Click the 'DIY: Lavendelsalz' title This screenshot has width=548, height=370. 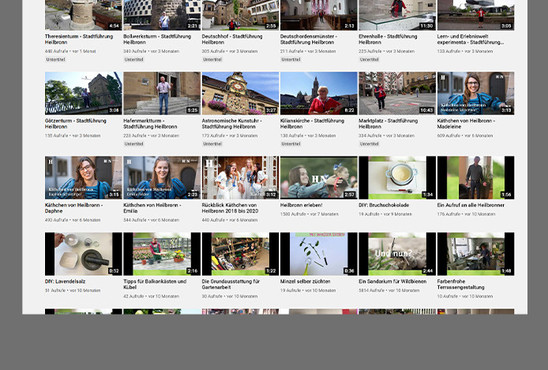(65, 281)
